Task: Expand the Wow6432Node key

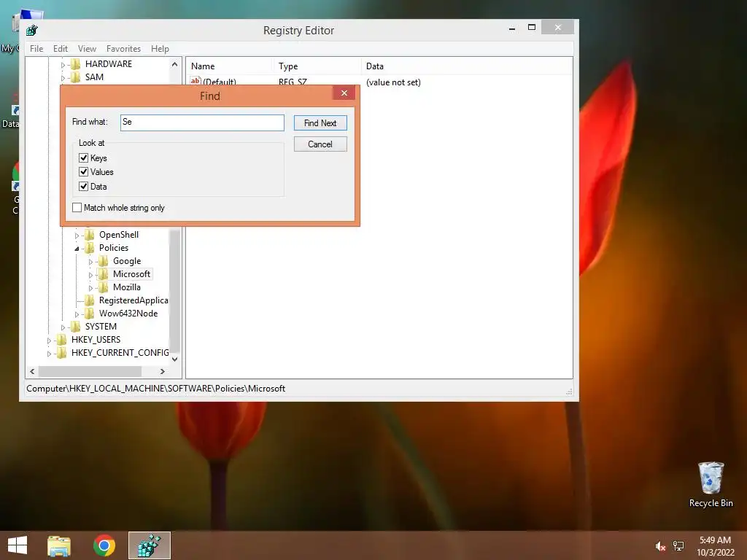Action: [77, 314]
